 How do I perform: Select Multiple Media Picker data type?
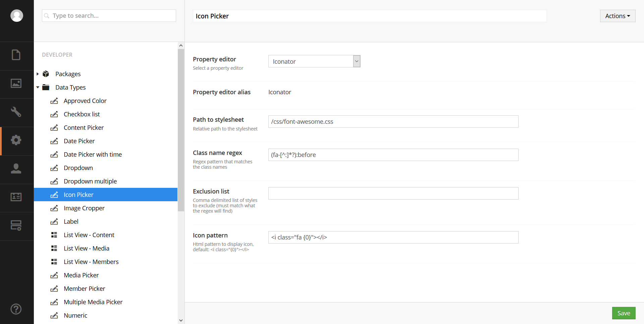click(x=93, y=302)
